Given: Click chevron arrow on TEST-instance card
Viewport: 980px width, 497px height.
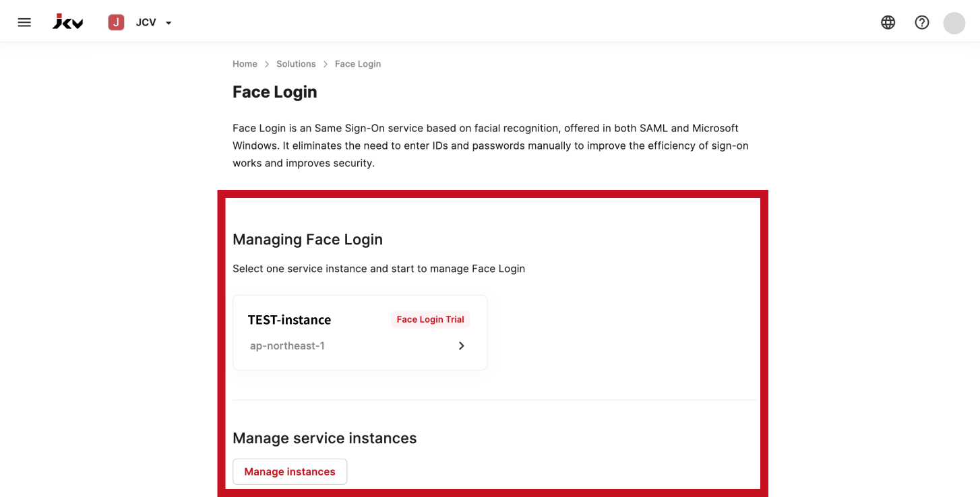Looking at the screenshot, I should [x=462, y=345].
